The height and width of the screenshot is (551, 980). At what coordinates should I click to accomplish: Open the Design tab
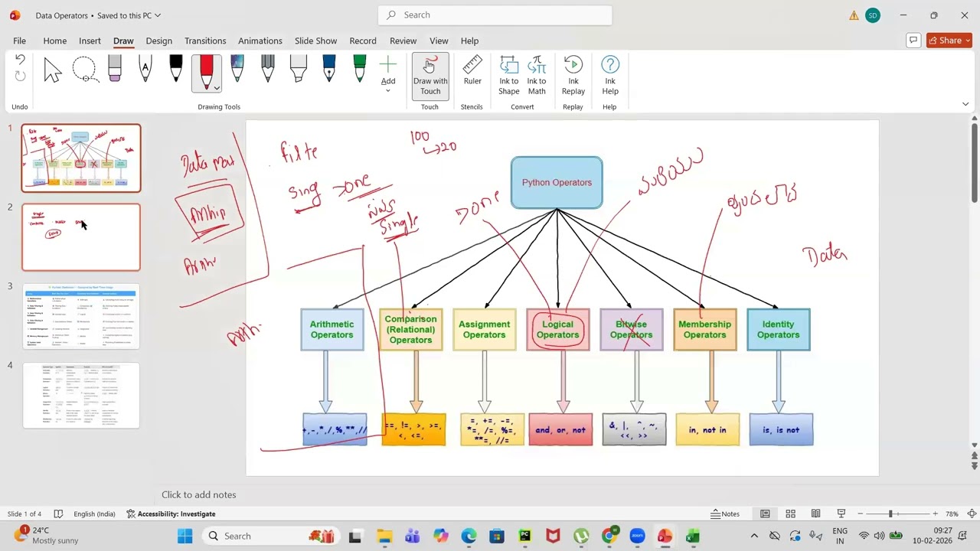click(158, 41)
